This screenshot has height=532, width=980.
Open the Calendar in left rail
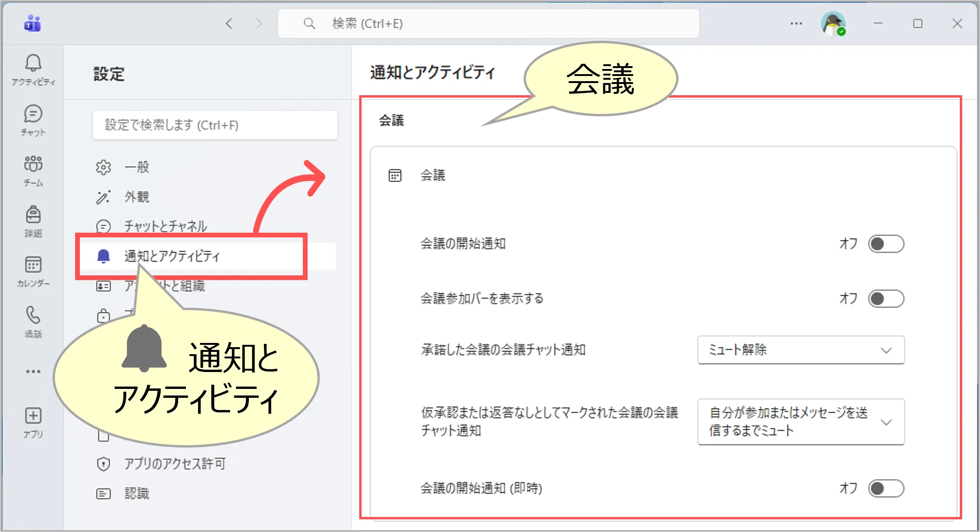(33, 271)
